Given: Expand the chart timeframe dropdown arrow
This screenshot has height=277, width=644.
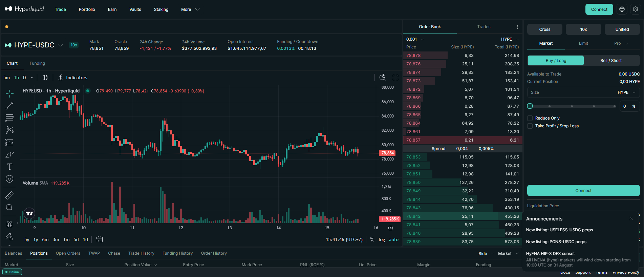Looking at the screenshot, I should [32, 78].
